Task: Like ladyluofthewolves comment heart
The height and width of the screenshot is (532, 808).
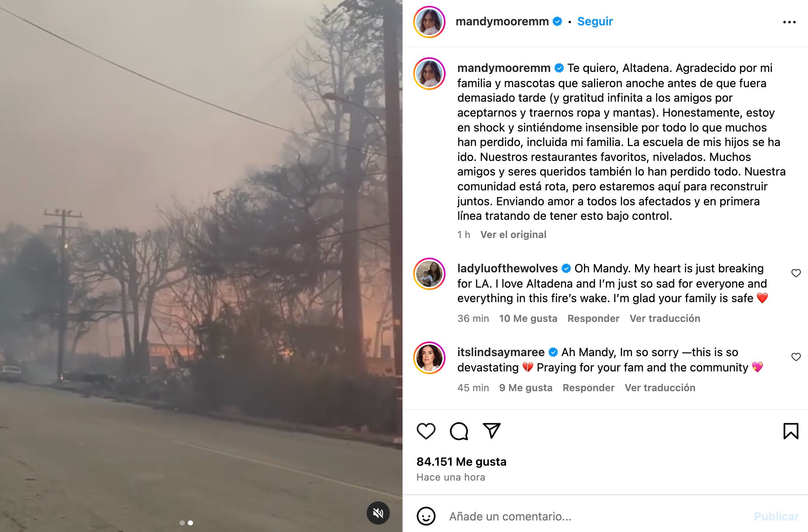Action: tap(796, 273)
